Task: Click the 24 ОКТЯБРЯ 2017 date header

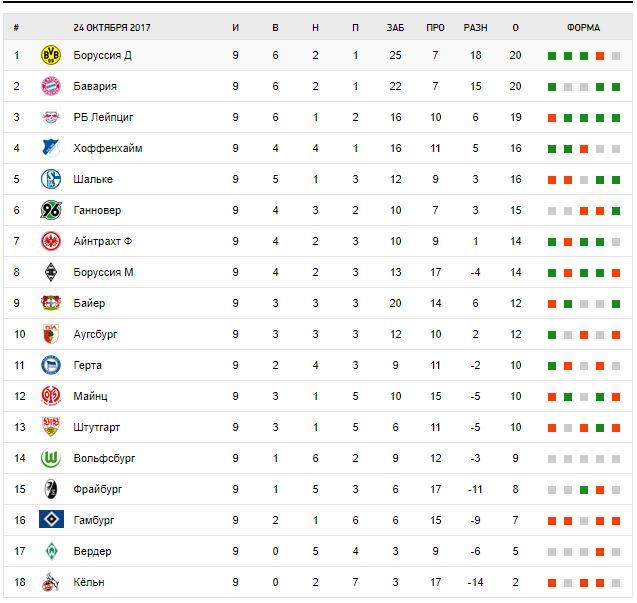Action: pyautogui.click(x=112, y=27)
